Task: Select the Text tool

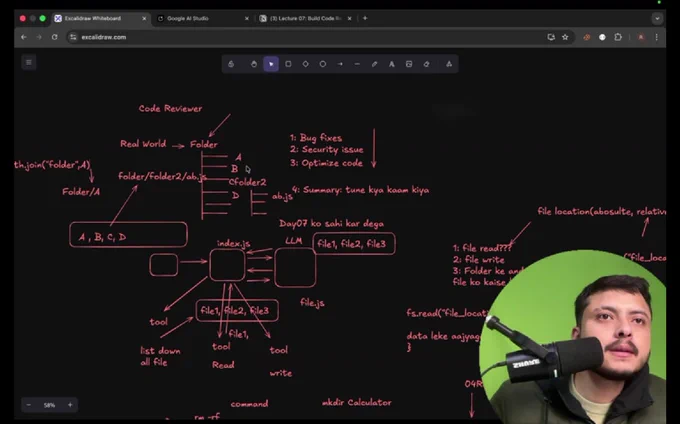Action: tap(392, 64)
